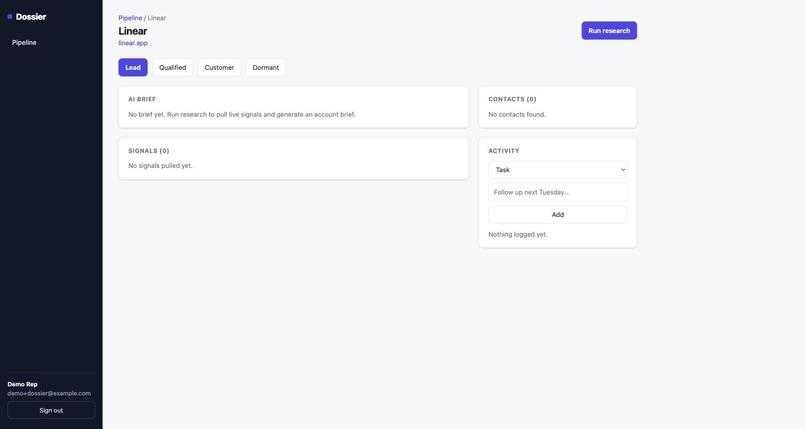Open the Task activity type dropdown
The image size is (806, 429).
tap(558, 170)
